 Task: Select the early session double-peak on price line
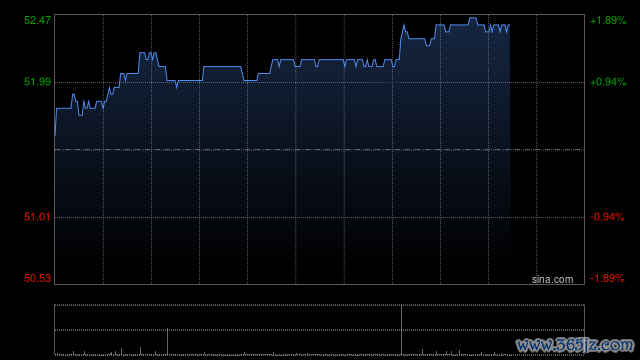149,55
